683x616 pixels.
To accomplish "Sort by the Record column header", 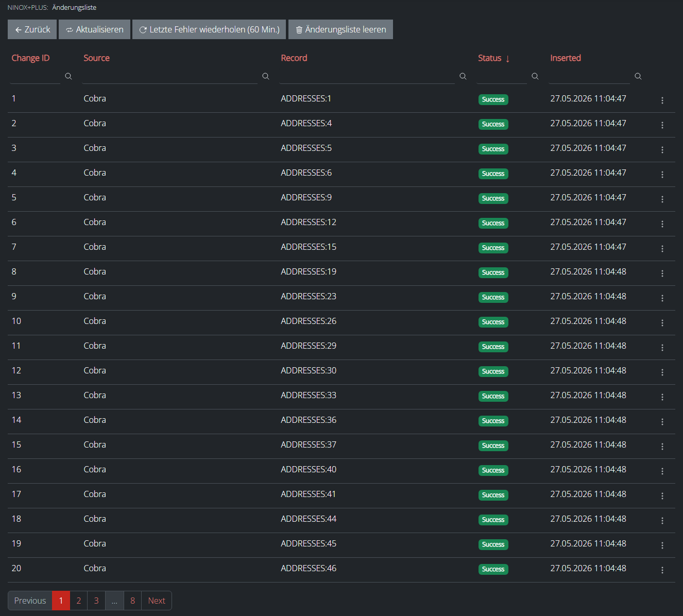I will 294,58.
